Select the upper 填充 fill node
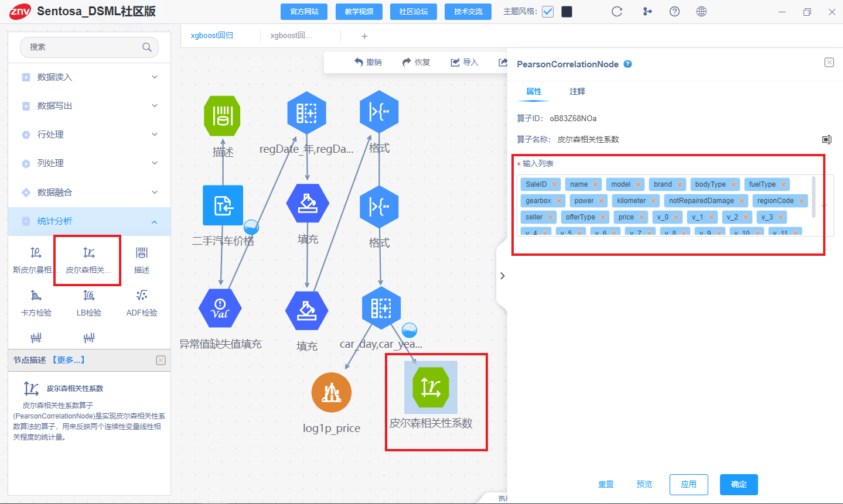This screenshot has width=843, height=504. pyautogui.click(x=308, y=204)
